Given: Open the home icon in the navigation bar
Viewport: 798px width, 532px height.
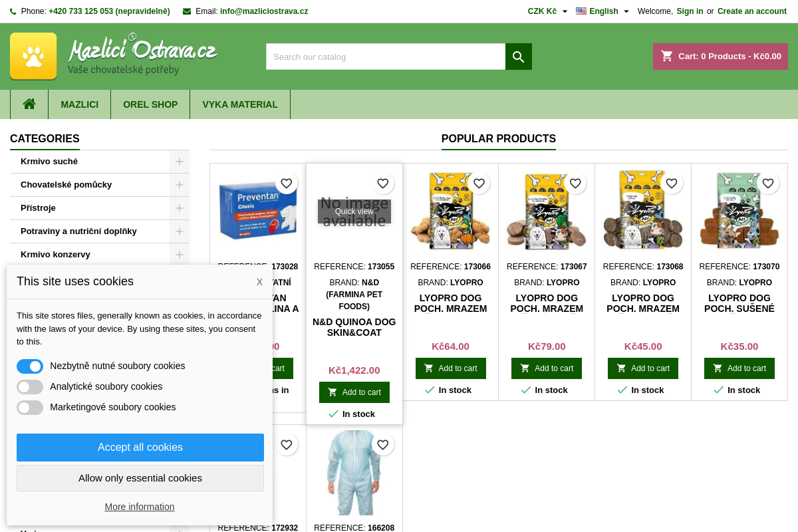Looking at the screenshot, I should tap(29, 104).
